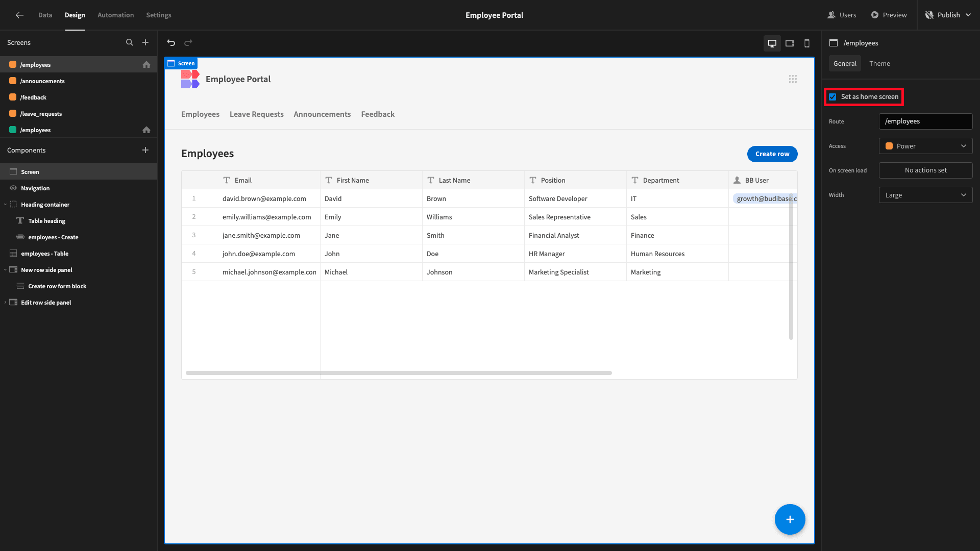
Task: Select the /leave_requests screen
Action: coord(79,114)
